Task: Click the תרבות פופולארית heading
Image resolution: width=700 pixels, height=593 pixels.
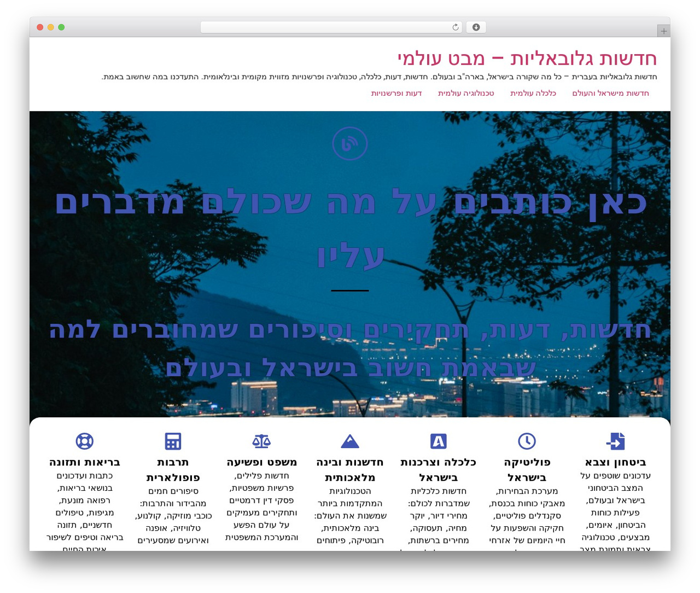Action: [173, 470]
